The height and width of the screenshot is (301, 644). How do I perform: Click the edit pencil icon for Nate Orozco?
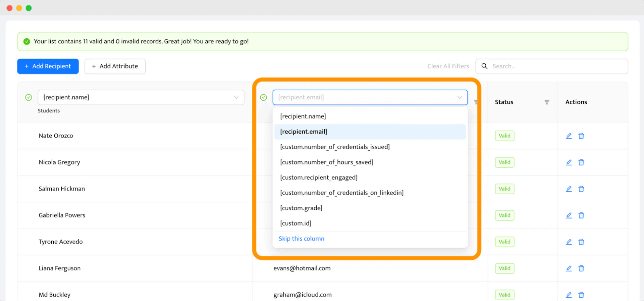[569, 136]
